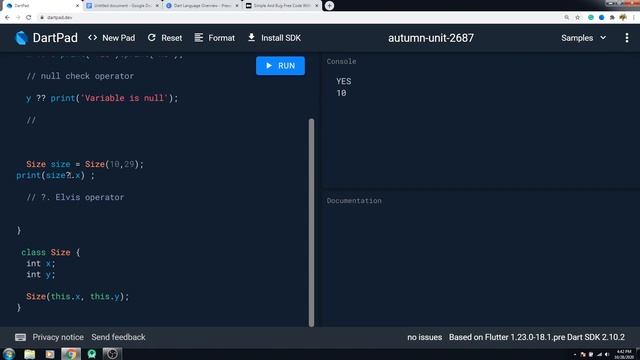
Task: Click the '// null check operator' comment line
Action: (x=80, y=76)
